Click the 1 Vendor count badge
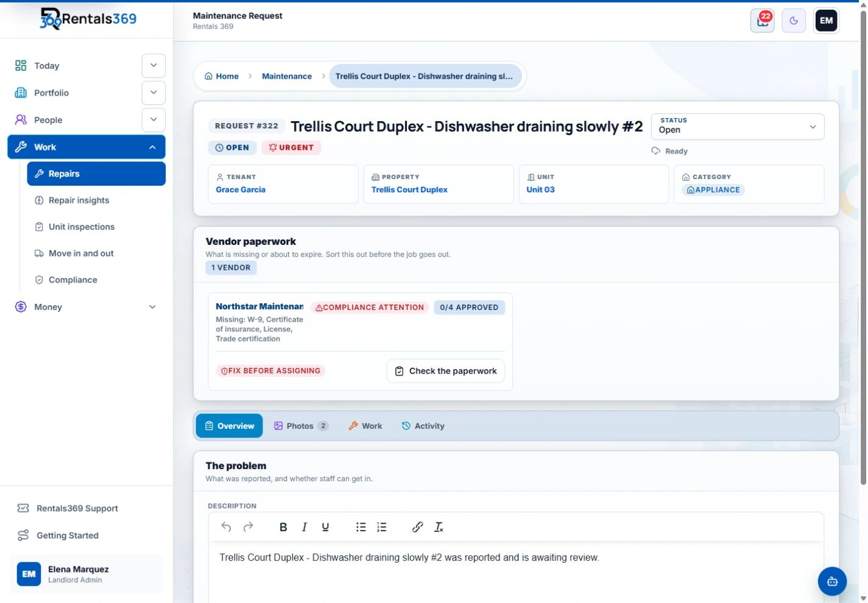The height and width of the screenshot is (603, 868). tap(231, 267)
